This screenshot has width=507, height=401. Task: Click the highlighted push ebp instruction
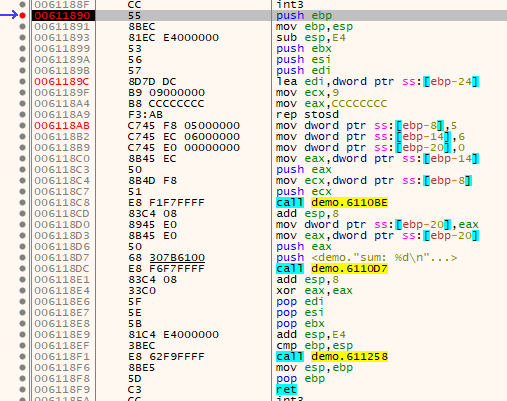pos(304,15)
